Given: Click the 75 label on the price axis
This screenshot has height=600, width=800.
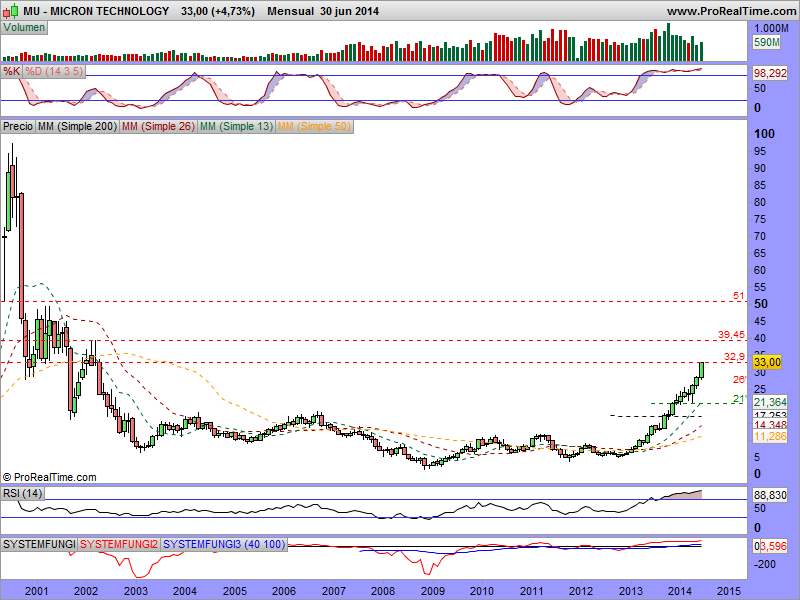Looking at the screenshot, I should tap(760, 219).
